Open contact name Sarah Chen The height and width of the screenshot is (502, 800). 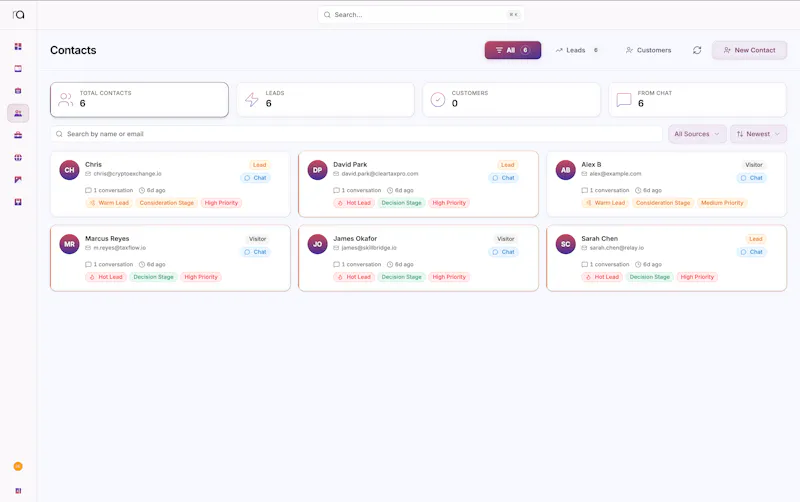(x=599, y=238)
